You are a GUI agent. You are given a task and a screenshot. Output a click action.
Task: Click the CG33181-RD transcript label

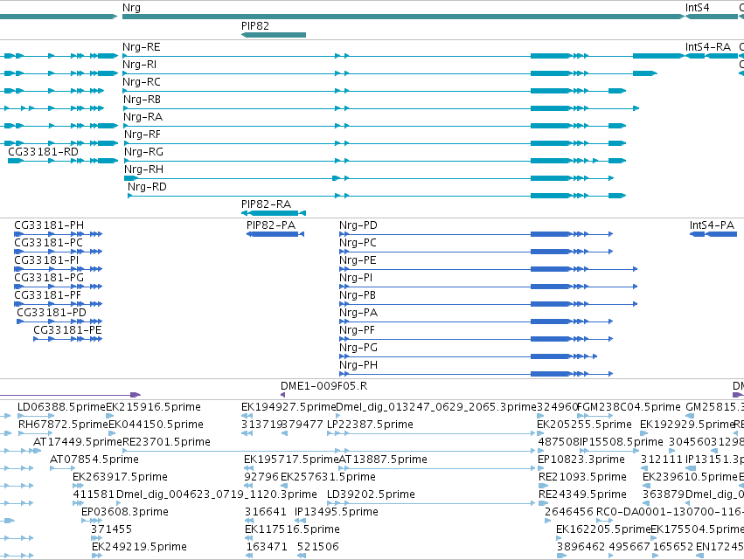[x=43, y=152]
